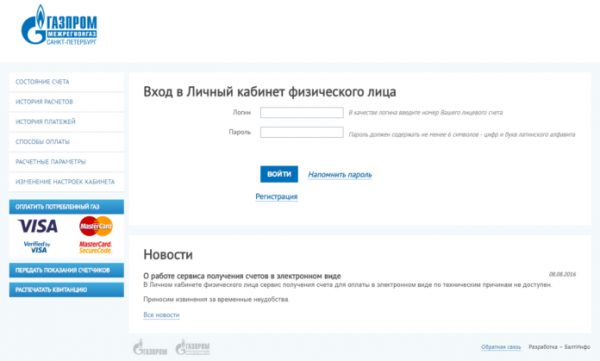This screenshot has width=600, height=361.
Task: Follow the Регистрация link
Action: (276, 196)
